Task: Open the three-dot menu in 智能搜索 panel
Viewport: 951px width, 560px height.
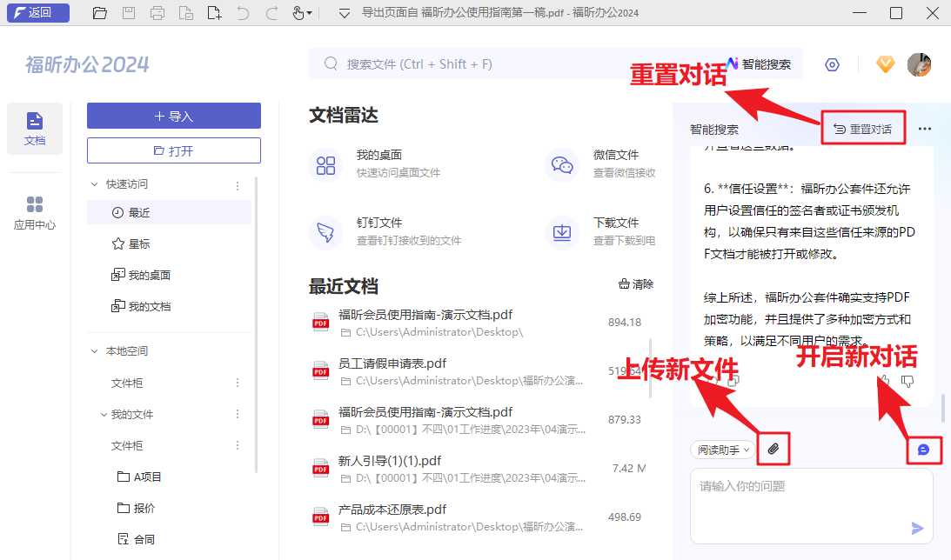Action: (x=925, y=128)
